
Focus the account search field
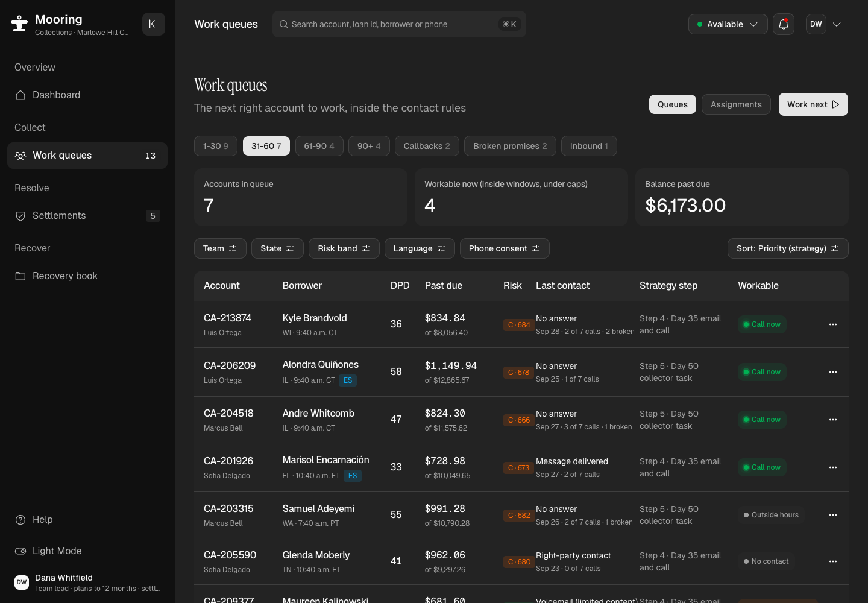[x=399, y=24]
